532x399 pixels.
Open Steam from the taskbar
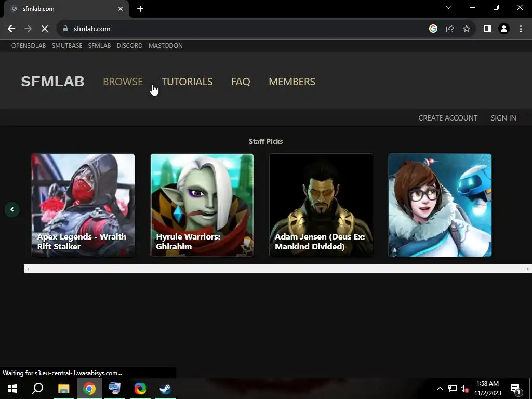(166, 389)
